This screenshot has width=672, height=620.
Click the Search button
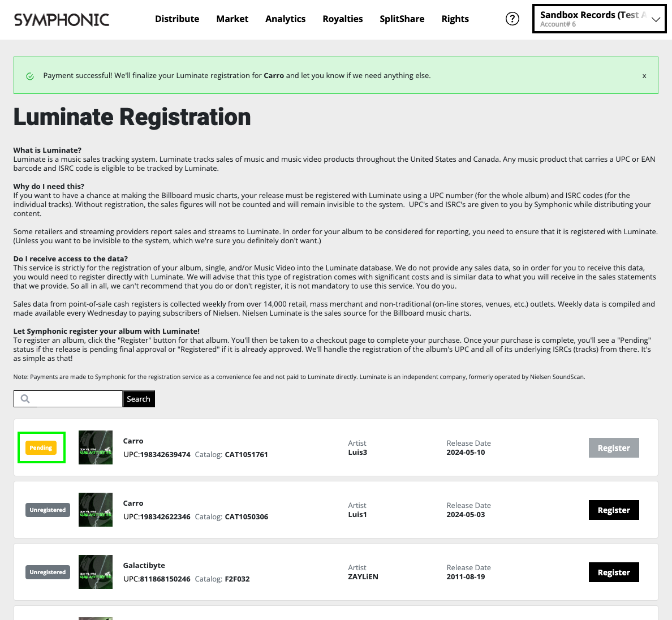coord(139,399)
